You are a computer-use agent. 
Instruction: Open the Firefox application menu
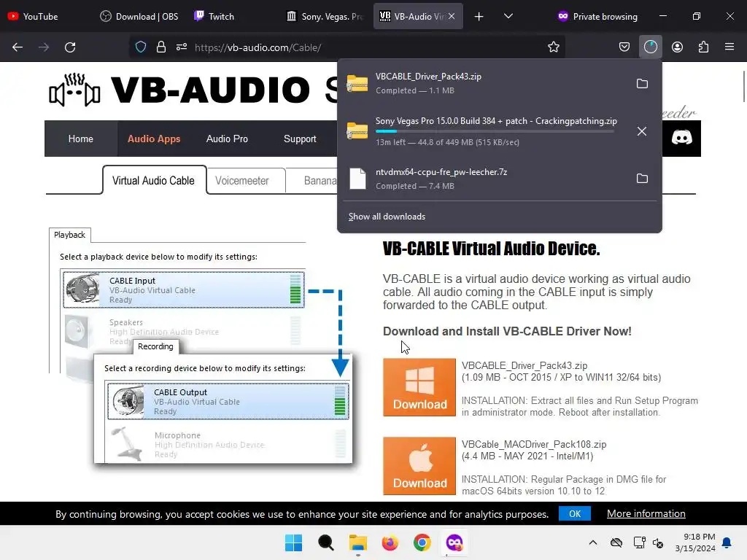[729, 47]
